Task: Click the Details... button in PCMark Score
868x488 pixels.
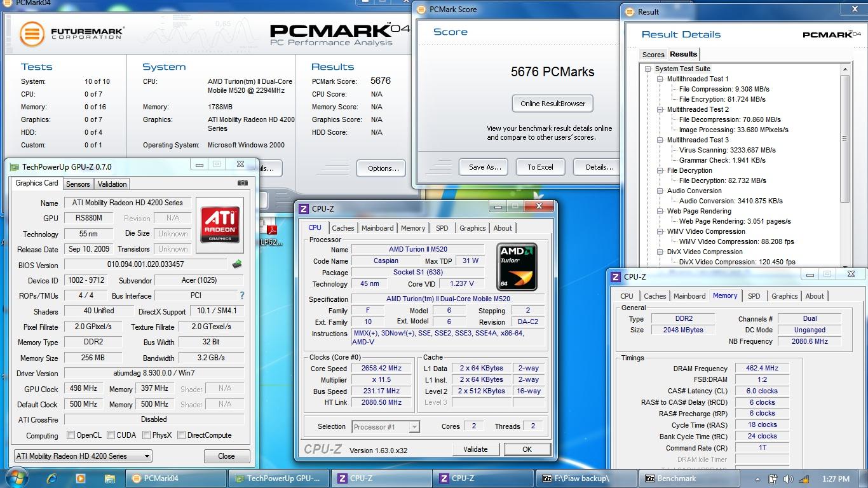Action: click(x=597, y=167)
